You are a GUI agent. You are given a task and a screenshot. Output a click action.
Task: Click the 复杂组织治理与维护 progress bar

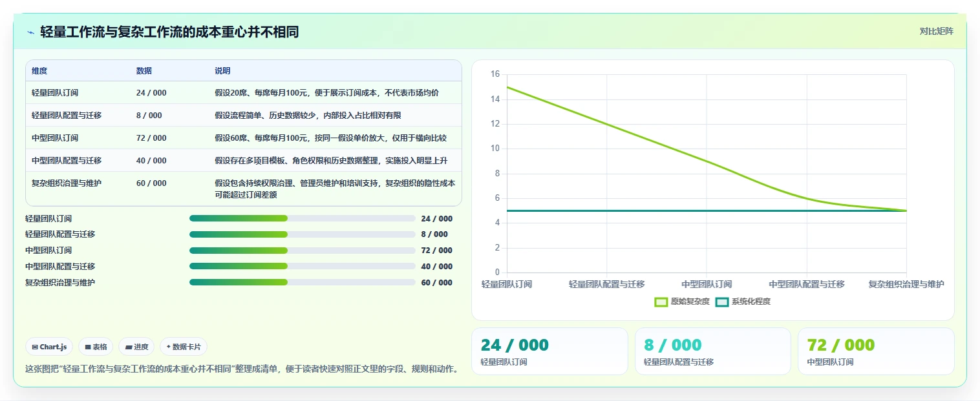click(x=302, y=282)
